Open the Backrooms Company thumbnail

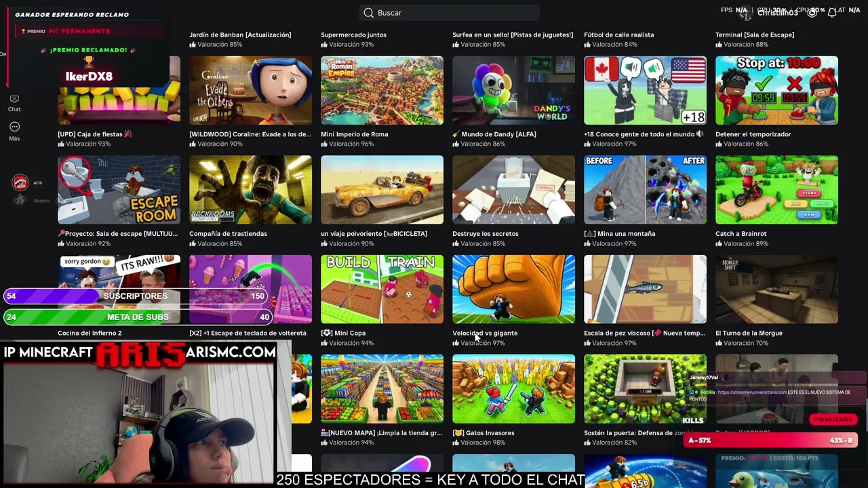click(251, 190)
